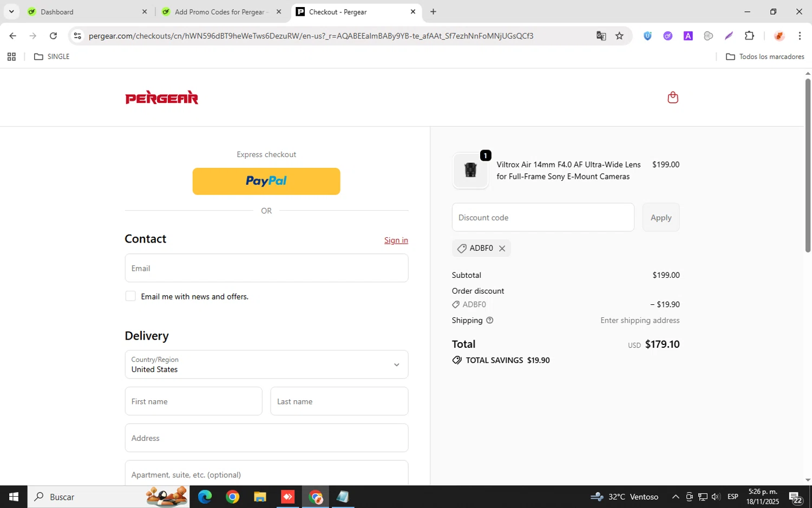Open Microsoft Edge from taskbar
The height and width of the screenshot is (508, 812).
[x=205, y=497]
